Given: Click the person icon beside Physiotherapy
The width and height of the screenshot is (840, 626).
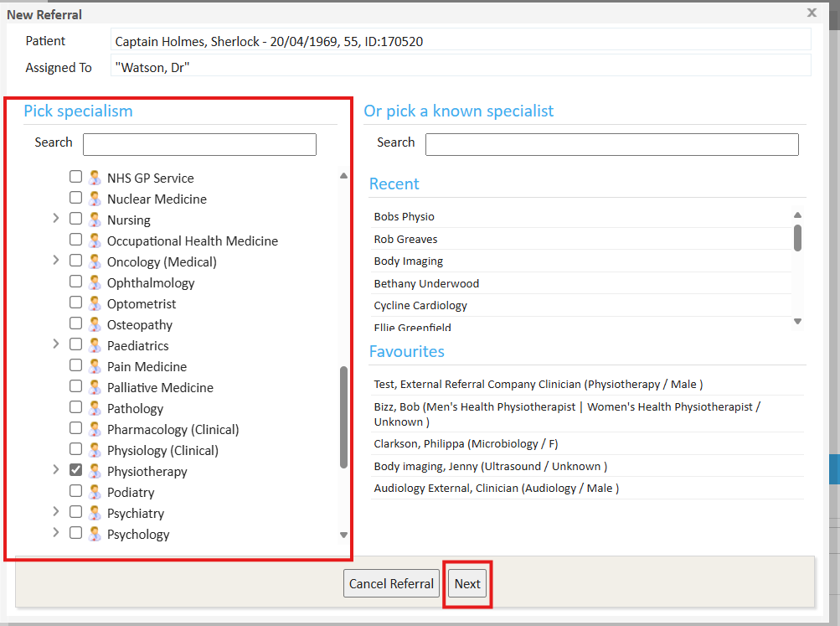Looking at the screenshot, I should coord(95,471).
